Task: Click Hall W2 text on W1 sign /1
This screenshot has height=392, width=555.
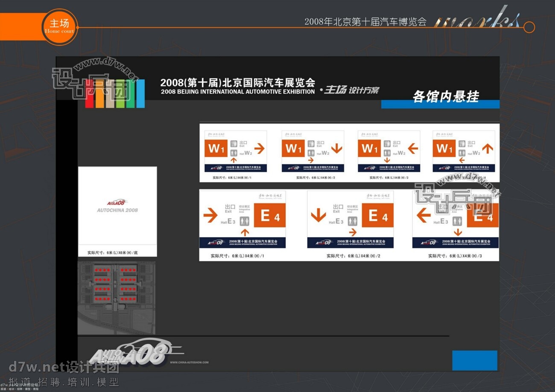Action: 246,153
